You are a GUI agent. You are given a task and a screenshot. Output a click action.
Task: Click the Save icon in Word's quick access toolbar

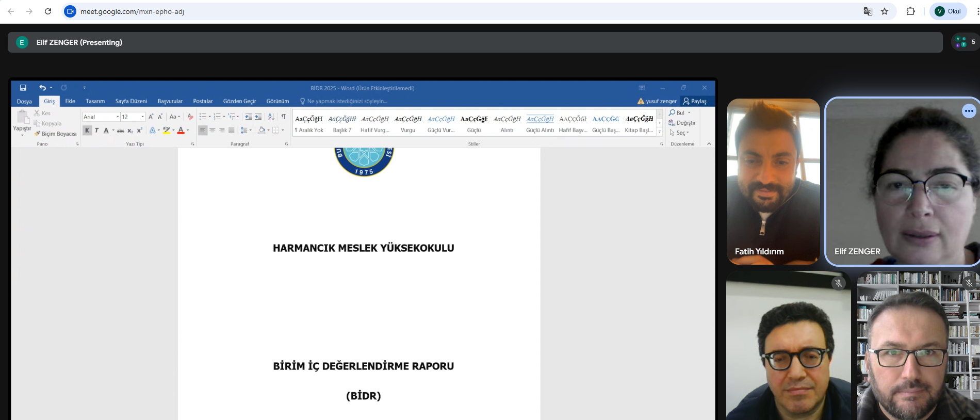point(23,88)
